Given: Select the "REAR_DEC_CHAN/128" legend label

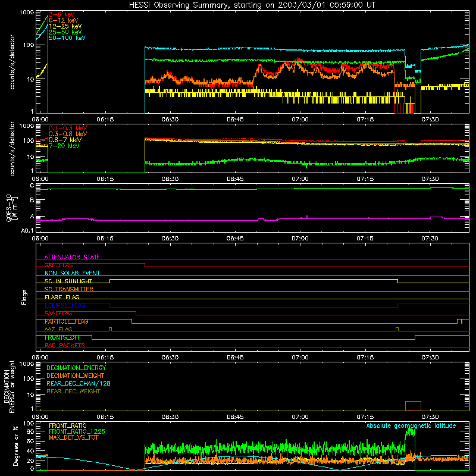Looking at the screenshot, I should 79,383.
